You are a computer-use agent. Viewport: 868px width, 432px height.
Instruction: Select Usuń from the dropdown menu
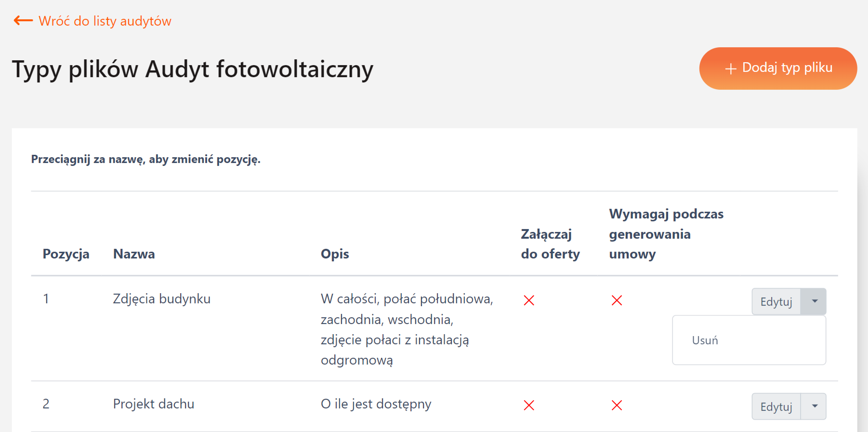click(705, 340)
